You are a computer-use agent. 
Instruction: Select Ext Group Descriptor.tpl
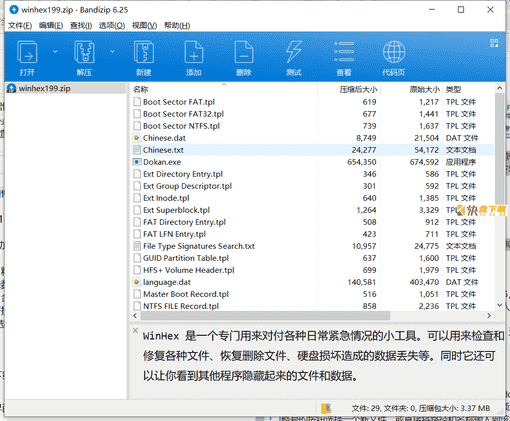(x=313, y=186)
